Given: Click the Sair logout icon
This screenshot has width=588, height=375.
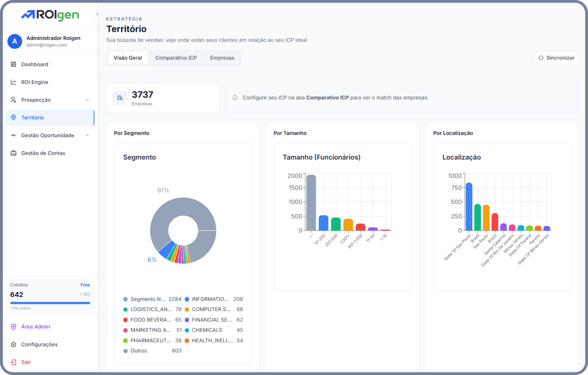Looking at the screenshot, I should tap(13, 362).
